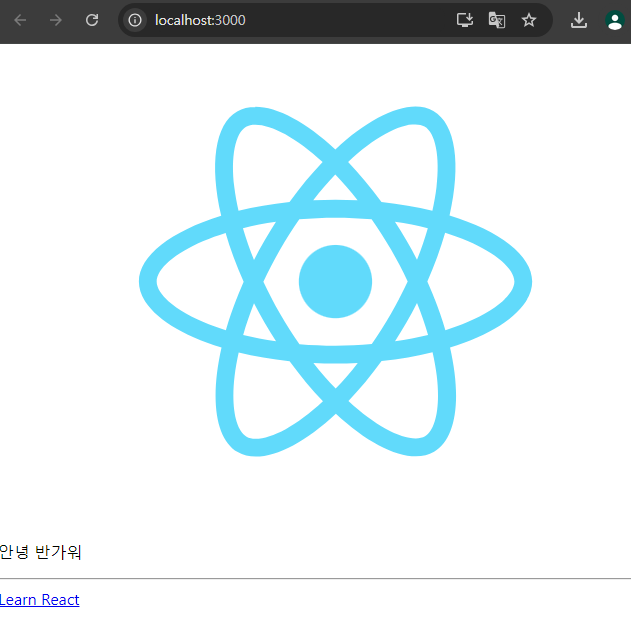Click the React logo image
The height and width of the screenshot is (634, 631).
336,281
